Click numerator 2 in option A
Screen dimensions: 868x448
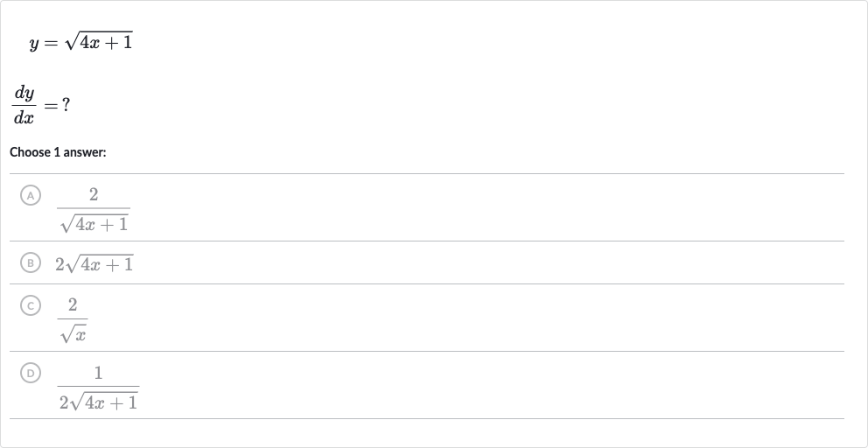coord(94,195)
